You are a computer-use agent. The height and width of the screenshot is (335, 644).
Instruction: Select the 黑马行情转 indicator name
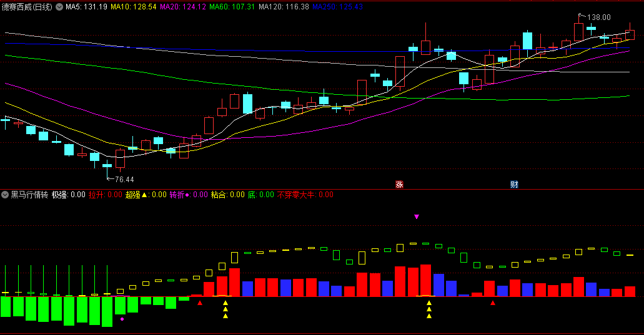29,195
